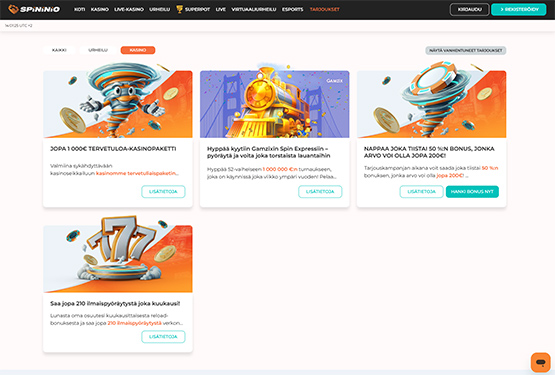The image size is (555, 375).
Task: Open the 777 free spins image
Action: pyautogui.click(x=118, y=255)
